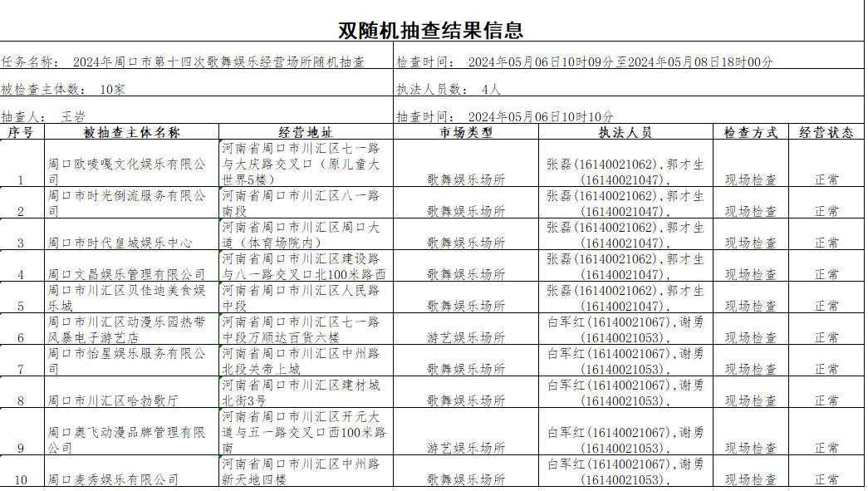Click the address cell 建材城北街3号
The width and height of the screenshot is (868, 491).
pos(306,392)
